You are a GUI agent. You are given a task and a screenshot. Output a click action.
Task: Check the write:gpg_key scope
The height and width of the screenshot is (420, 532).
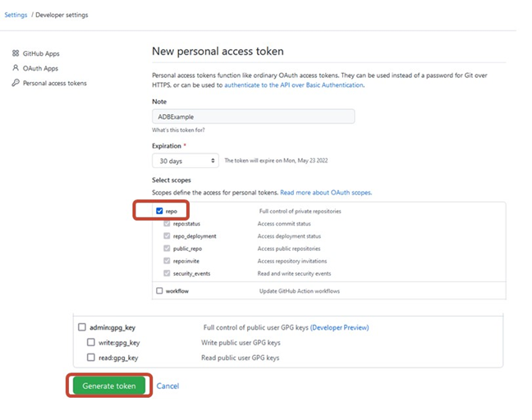tap(91, 342)
